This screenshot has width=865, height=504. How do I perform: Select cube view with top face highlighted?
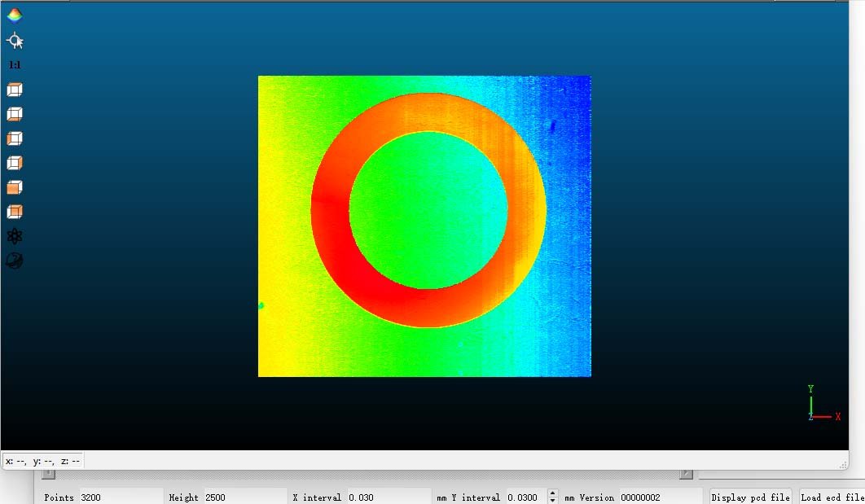pos(15,90)
